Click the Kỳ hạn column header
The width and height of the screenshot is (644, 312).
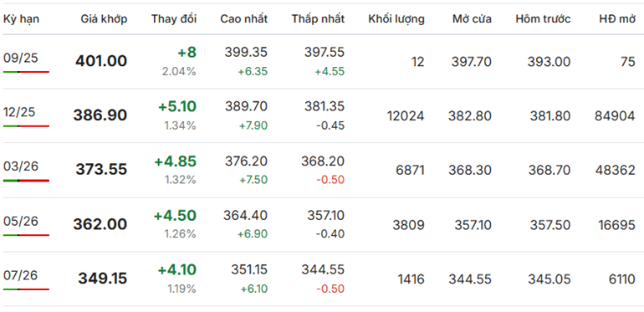[x=22, y=19]
